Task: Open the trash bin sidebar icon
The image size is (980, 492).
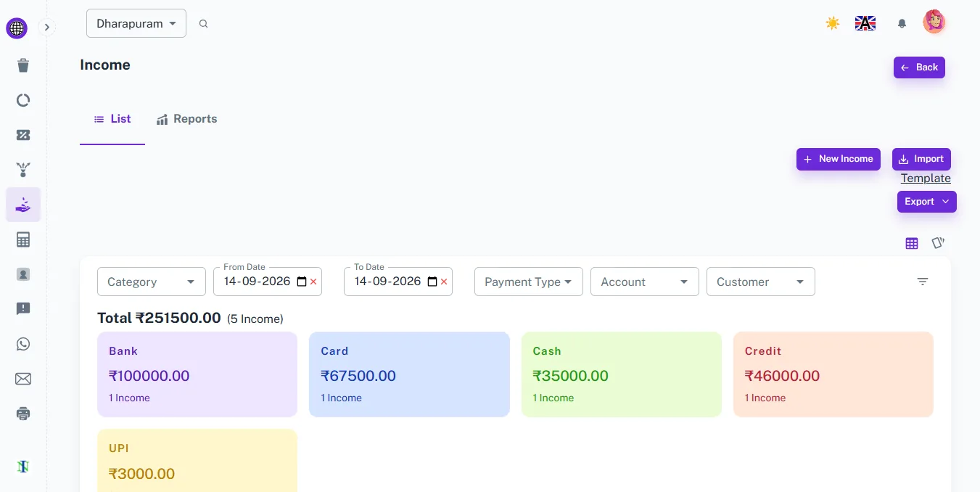Action: coord(23,65)
